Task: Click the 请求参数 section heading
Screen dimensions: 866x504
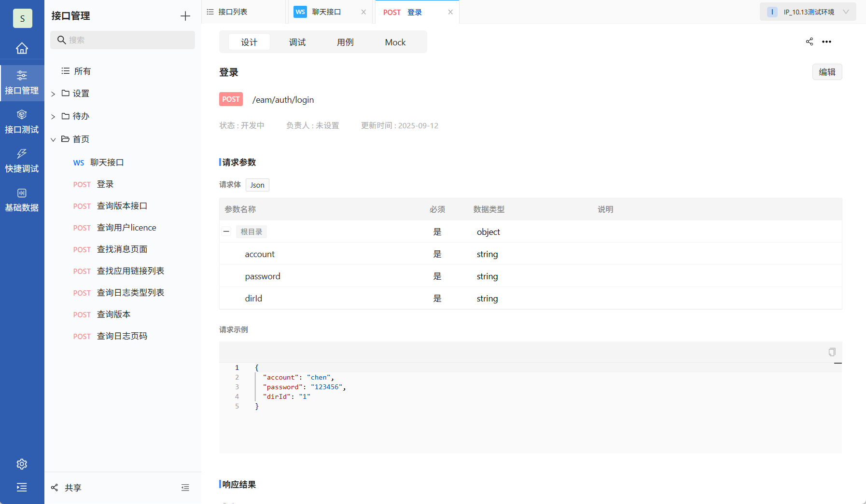Action: (x=239, y=163)
